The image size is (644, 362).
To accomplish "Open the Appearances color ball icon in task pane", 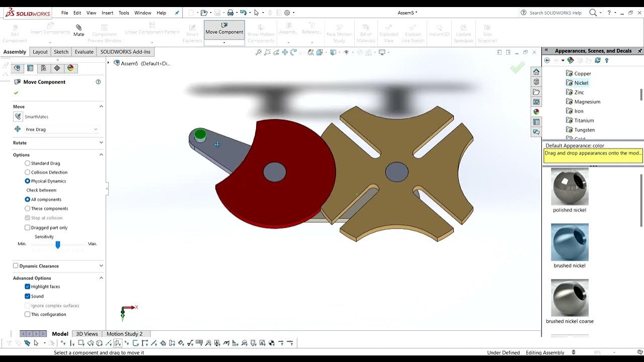I will [536, 112].
